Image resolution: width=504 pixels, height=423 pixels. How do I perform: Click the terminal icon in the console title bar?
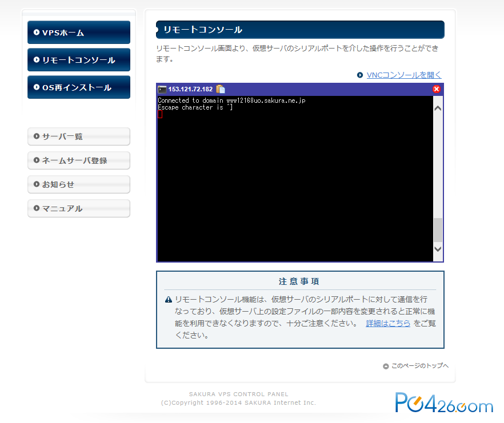point(162,89)
